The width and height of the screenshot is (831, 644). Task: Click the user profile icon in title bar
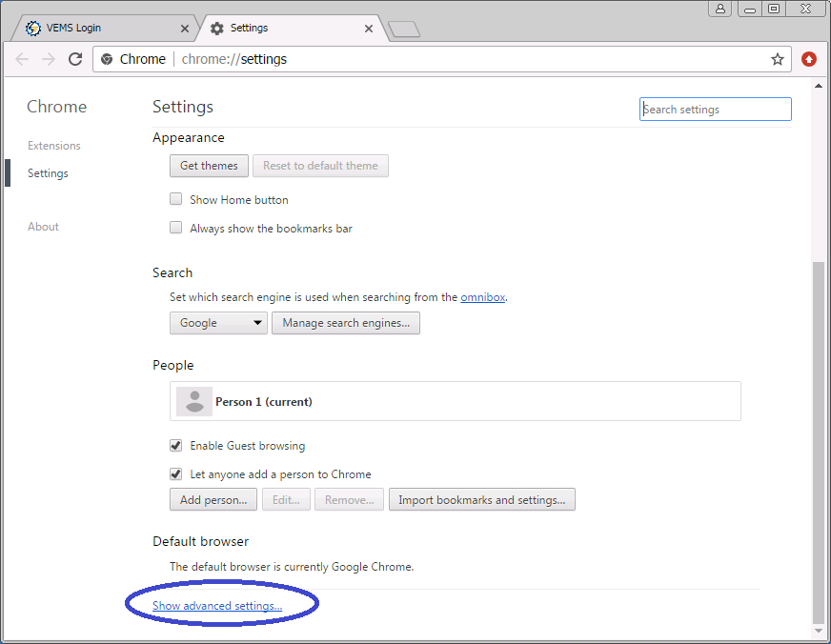point(720,9)
